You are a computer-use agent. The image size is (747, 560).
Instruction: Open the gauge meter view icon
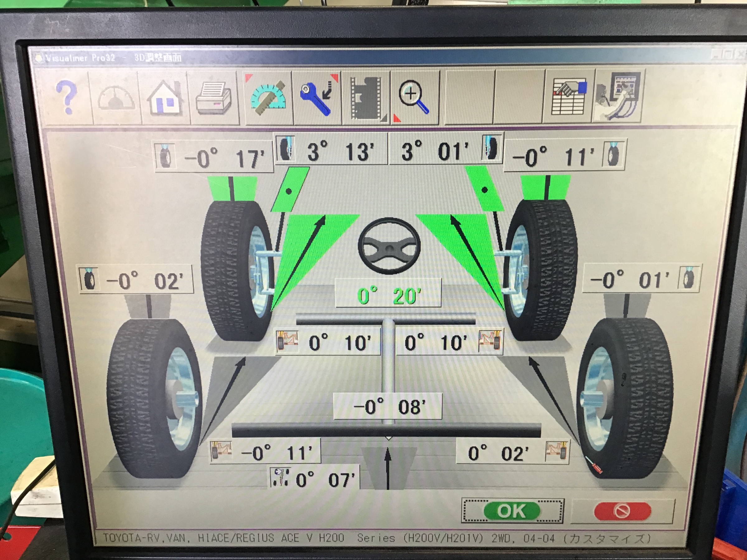(x=116, y=98)
